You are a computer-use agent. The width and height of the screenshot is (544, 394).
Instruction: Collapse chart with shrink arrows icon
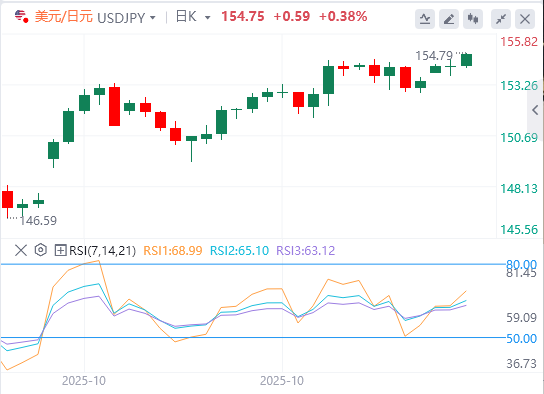(x=501, y=19)
